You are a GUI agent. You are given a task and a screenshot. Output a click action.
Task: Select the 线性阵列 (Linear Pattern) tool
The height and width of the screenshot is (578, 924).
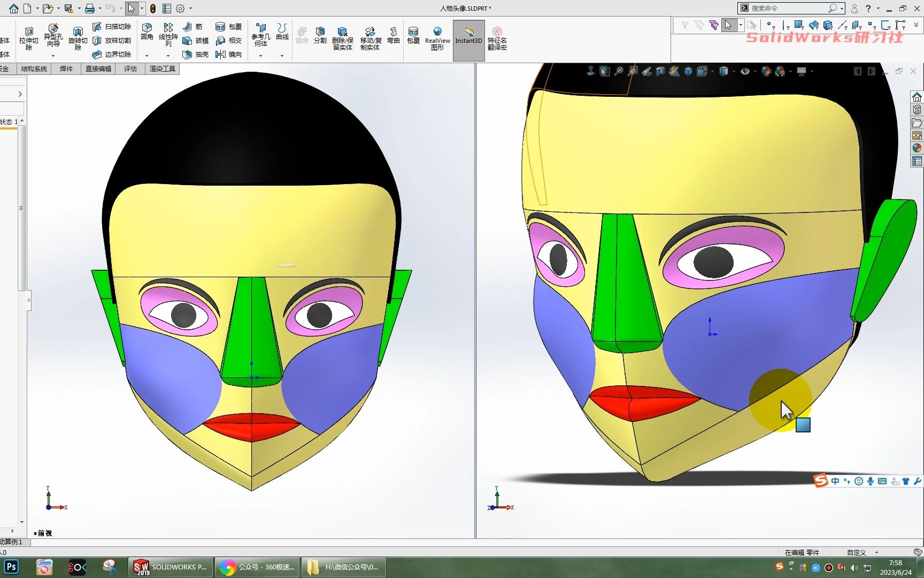click(168, 35)
